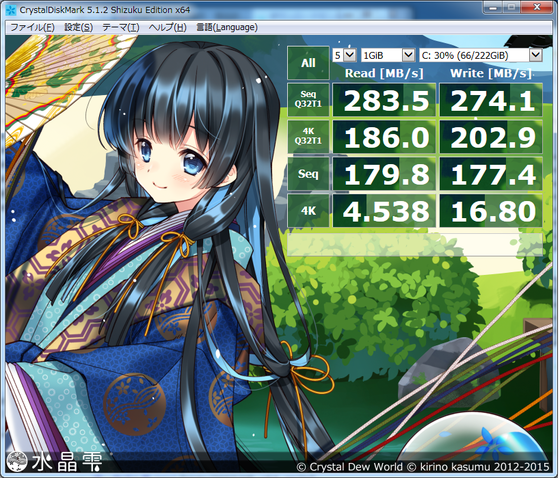Open the ヘルプ(H) menu
This screenshot has width=560, height=478.
coord(168,27)
